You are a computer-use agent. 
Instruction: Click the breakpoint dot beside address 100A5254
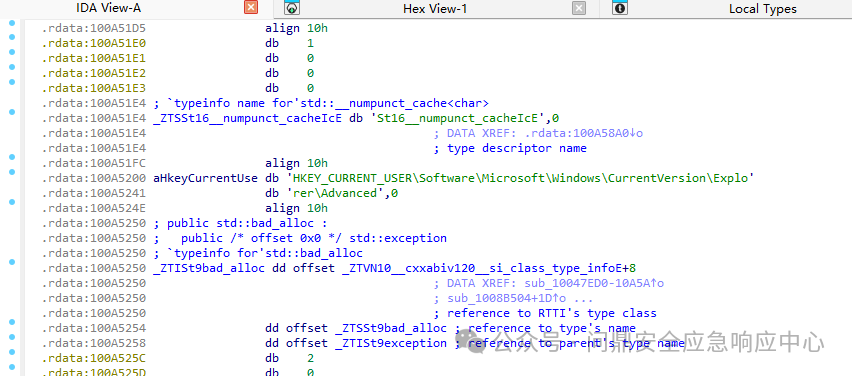coord(12,322)
